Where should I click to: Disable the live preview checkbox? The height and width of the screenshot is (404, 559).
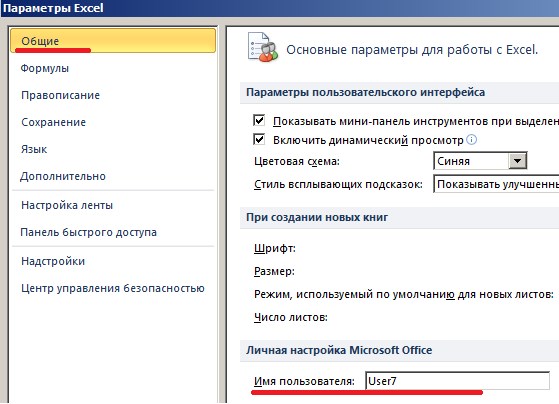pyautogui.click(x=259, y=139)
